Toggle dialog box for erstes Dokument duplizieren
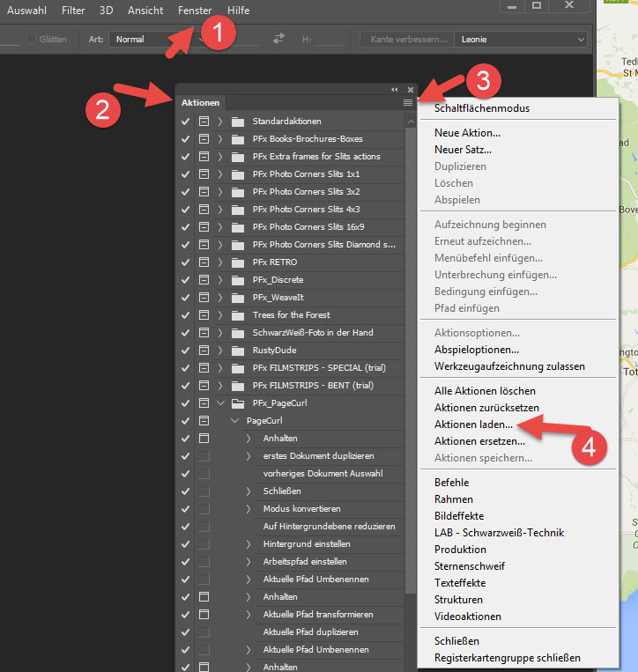Image resolution: width=638 pixels, height=672 pixels. pos(204,456)
